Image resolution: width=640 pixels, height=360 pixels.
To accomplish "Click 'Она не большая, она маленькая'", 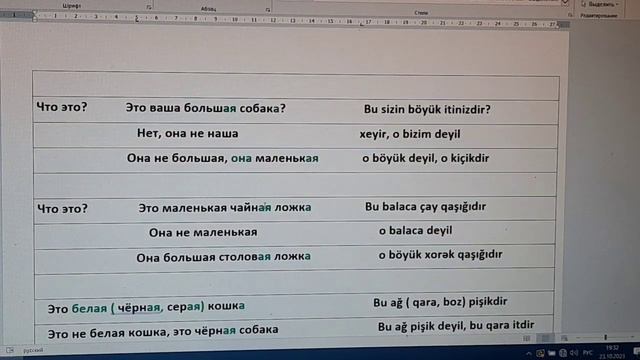I will point(222,158).
